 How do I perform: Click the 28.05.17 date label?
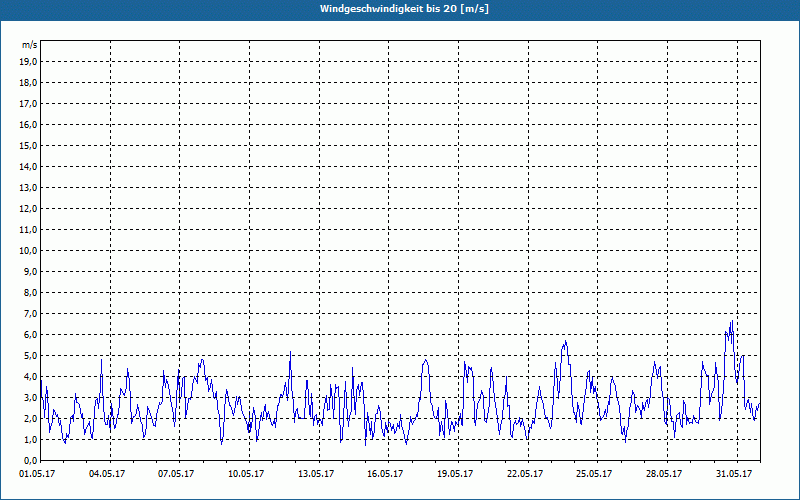tap(664, 474)
